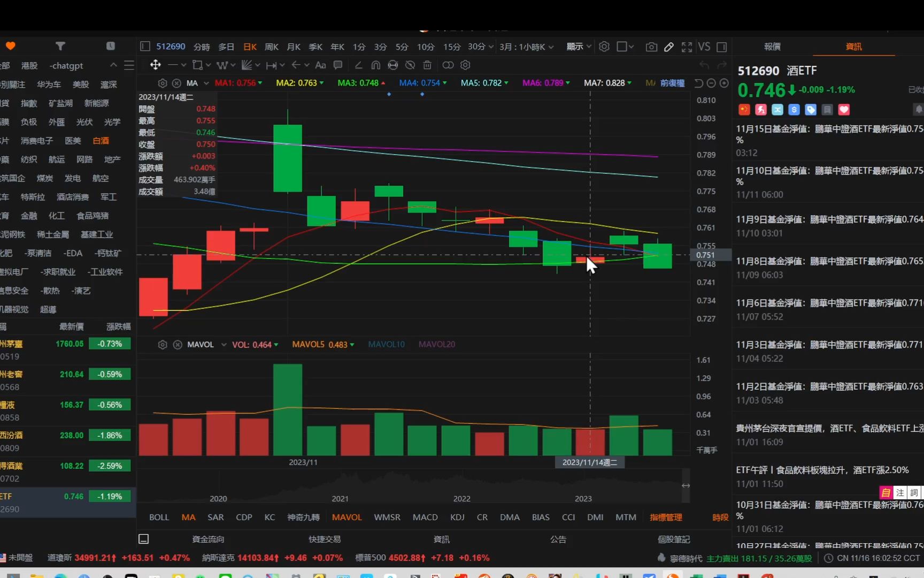The height and width of the screenshot is (578, 924).
Task: Select the eraser drawing tool
Action: 358,65
